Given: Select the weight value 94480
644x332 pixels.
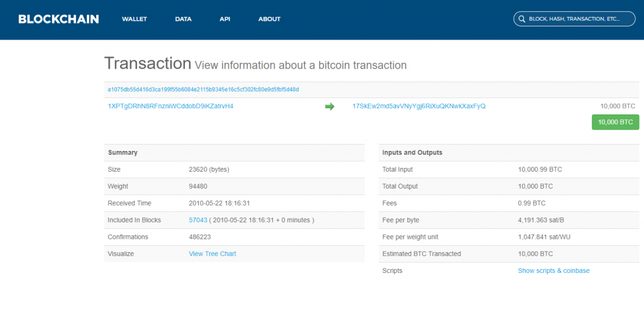Looking at the screenshot, I should 198,186.
